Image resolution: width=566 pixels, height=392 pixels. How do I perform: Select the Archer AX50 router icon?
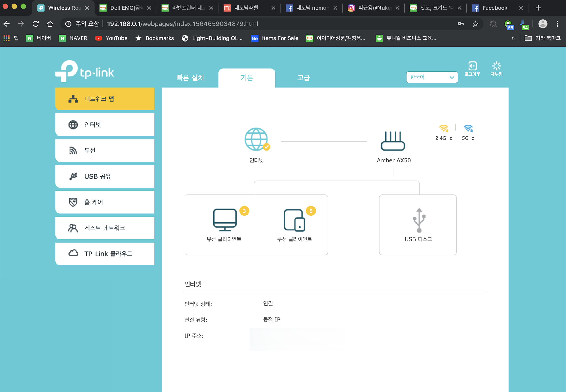[x=393, y=141]
